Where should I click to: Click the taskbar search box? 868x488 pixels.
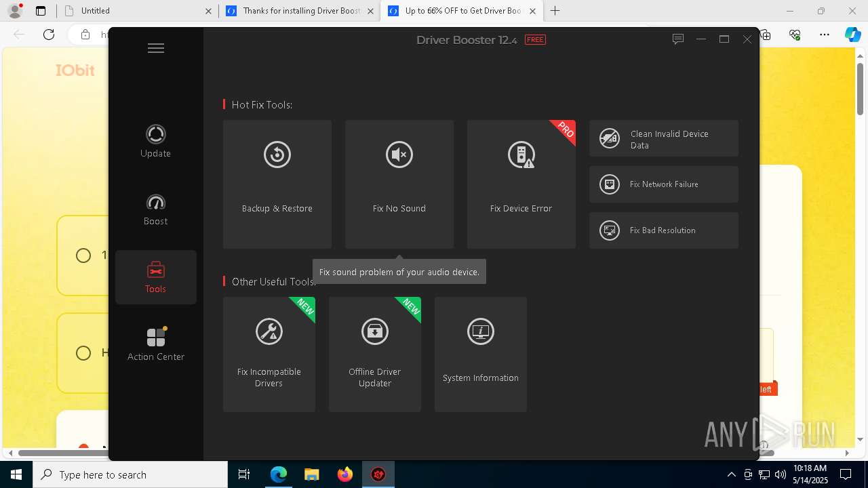(130, 474)
